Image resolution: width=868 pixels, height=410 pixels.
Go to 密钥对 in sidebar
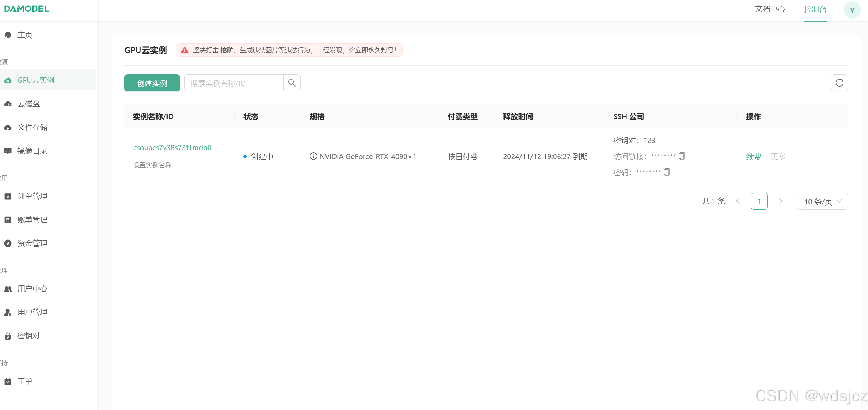pyautogui.click(x=29, y=336)
